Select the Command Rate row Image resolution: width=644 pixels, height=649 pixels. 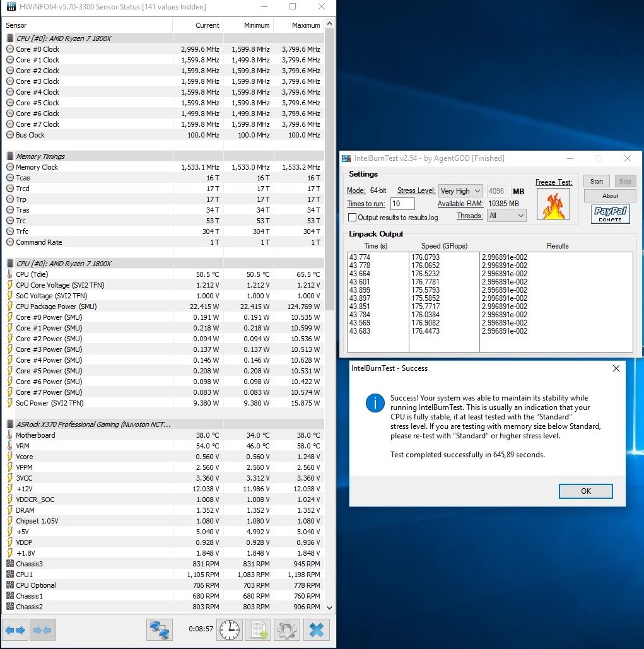point(164,242)
